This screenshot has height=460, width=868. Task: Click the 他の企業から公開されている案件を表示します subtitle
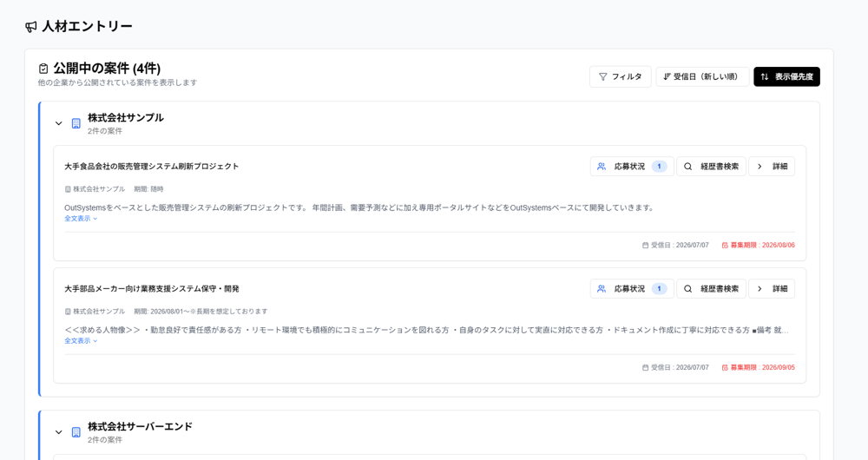[117, 83]
